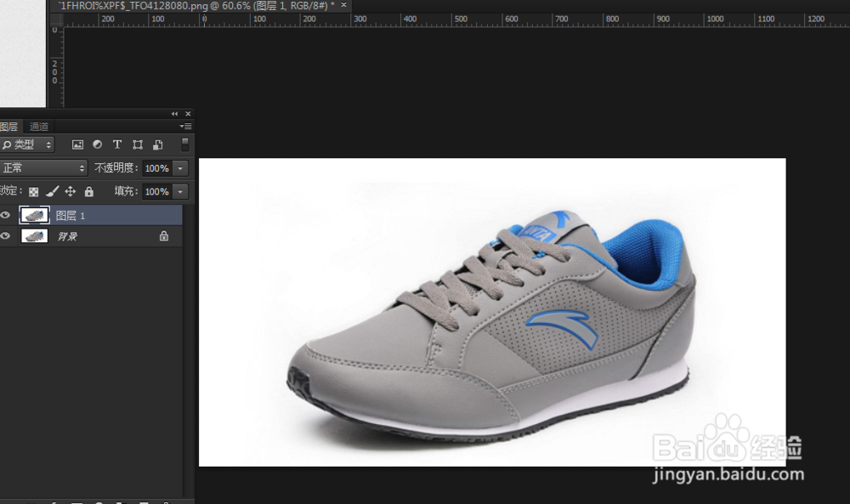
Task: Click the padlock on the 背景 layer
Action: (164, 235)
